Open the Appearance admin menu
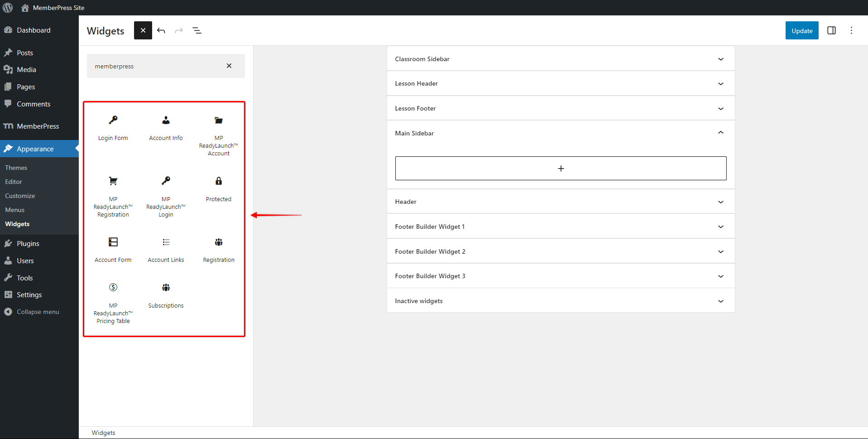 39,149
